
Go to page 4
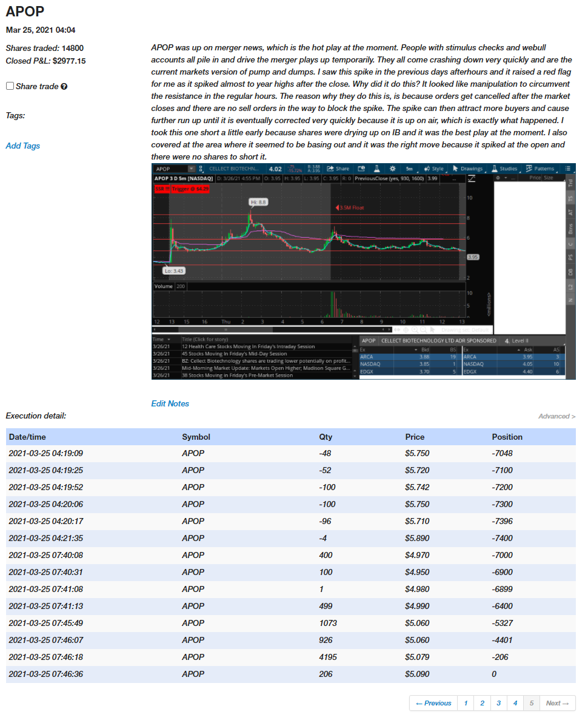(515, 703)
